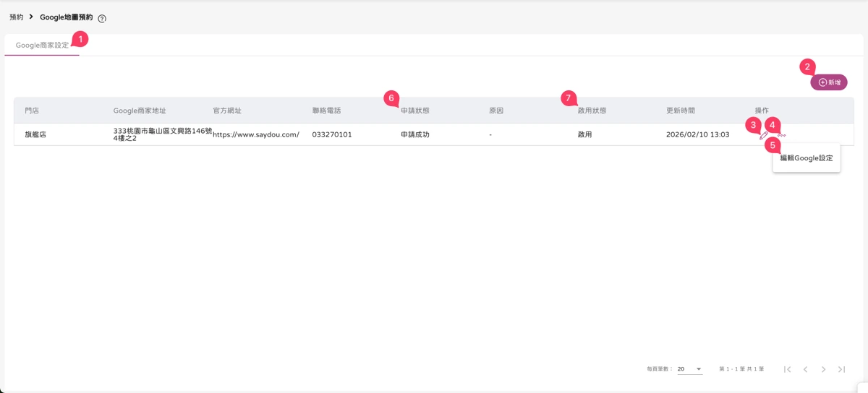Click the 申請狀態 column header
The image size is (868, 393).
click(415, 111)
